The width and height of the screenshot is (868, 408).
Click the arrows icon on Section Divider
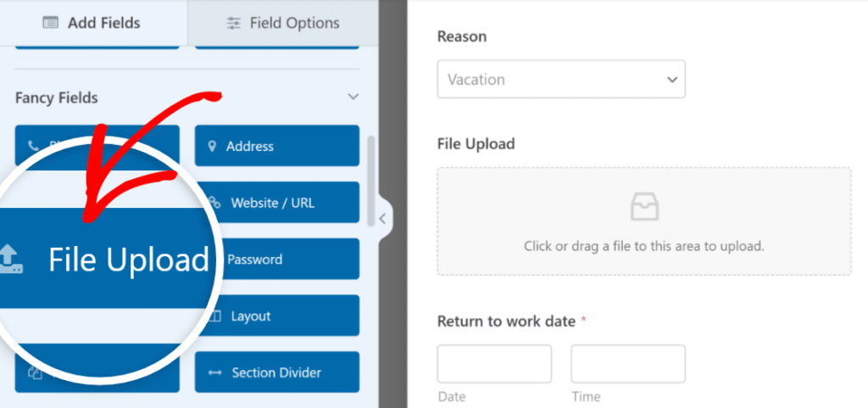pos(214,372)
